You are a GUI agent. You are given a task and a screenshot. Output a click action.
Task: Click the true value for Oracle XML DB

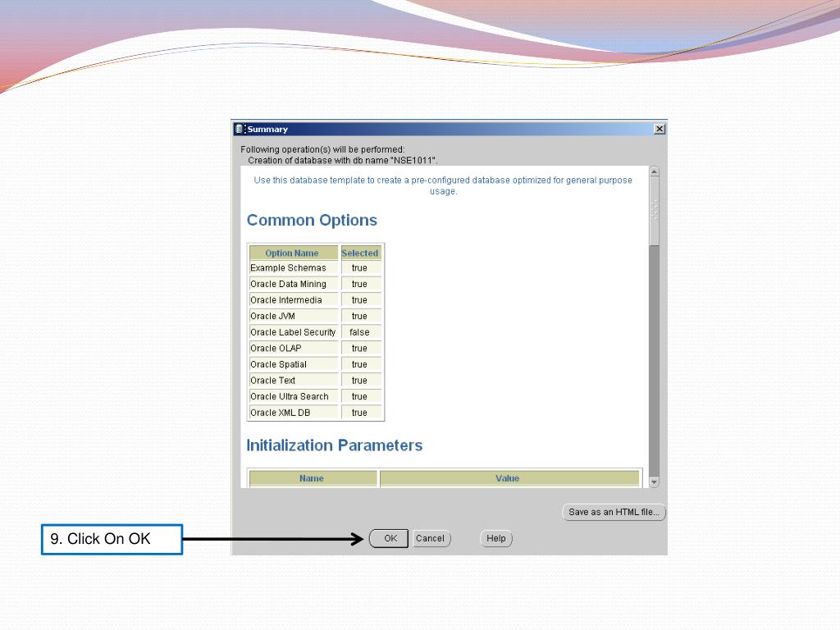point(361,413)
